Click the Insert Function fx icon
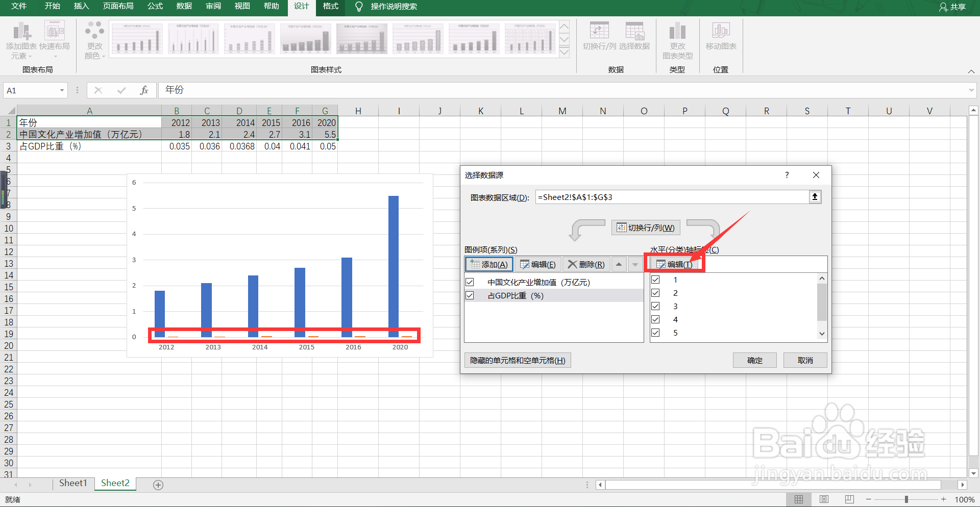The height and width of the screenshot is (507, 980). point(144,90)
